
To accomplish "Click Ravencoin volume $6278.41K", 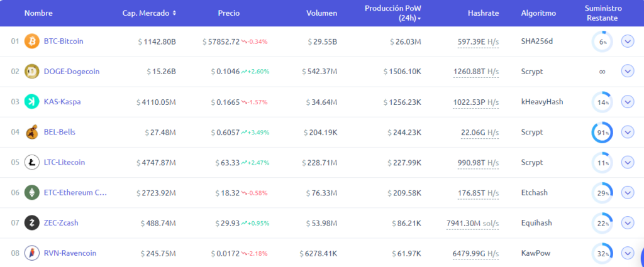I will click(318, 253).
